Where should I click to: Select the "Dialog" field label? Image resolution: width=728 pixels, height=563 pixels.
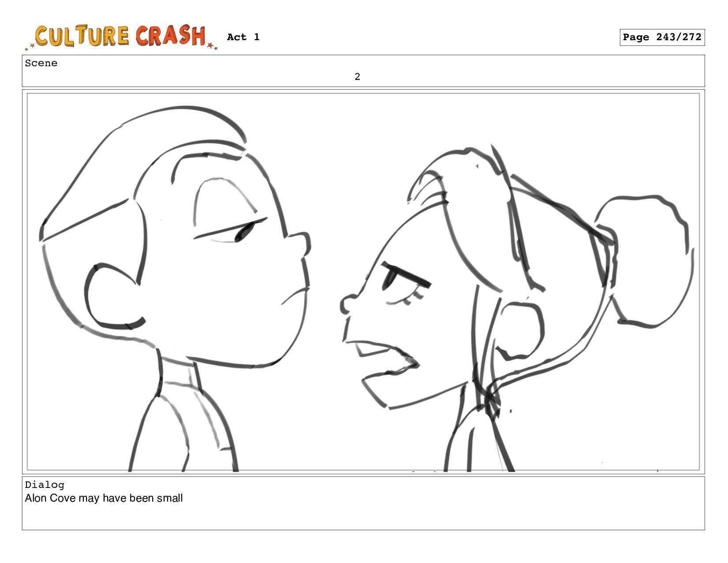pyautogui.click(x=45, y=485)
